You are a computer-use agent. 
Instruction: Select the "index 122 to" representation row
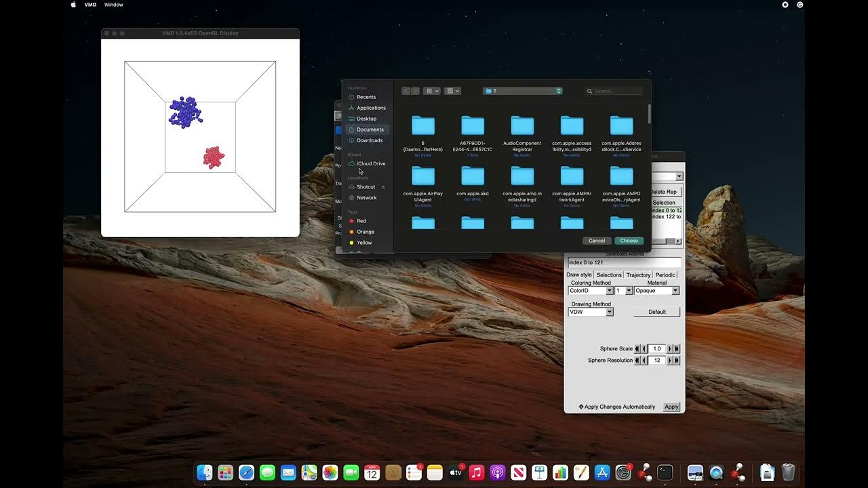click(667, 217)
